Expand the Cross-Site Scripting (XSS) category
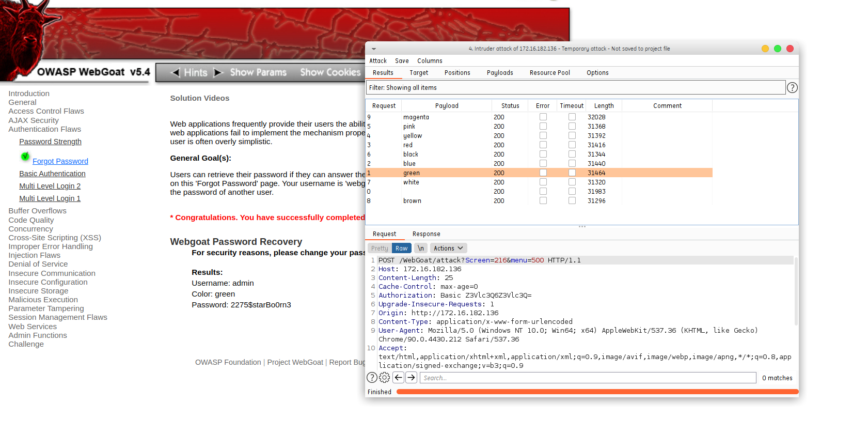Viewport: 868px width, 434px height. [55, 238]
